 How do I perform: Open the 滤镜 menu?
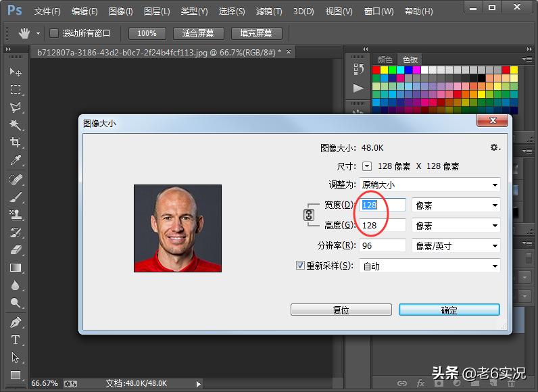269,11
